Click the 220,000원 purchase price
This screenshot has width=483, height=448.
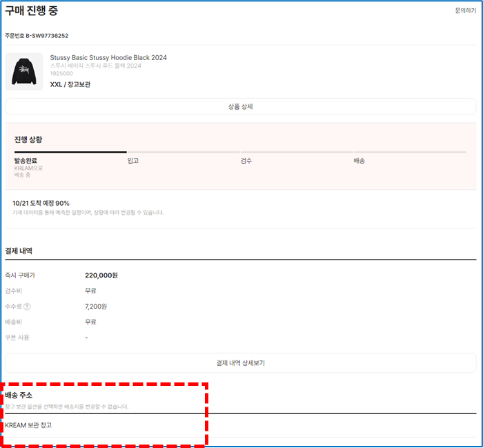101,275
